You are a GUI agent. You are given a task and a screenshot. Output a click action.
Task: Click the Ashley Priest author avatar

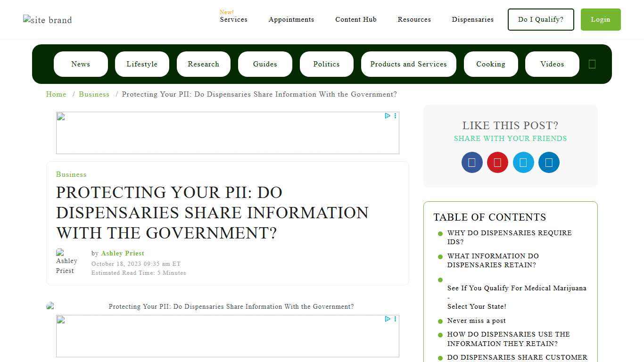(66, 263)
